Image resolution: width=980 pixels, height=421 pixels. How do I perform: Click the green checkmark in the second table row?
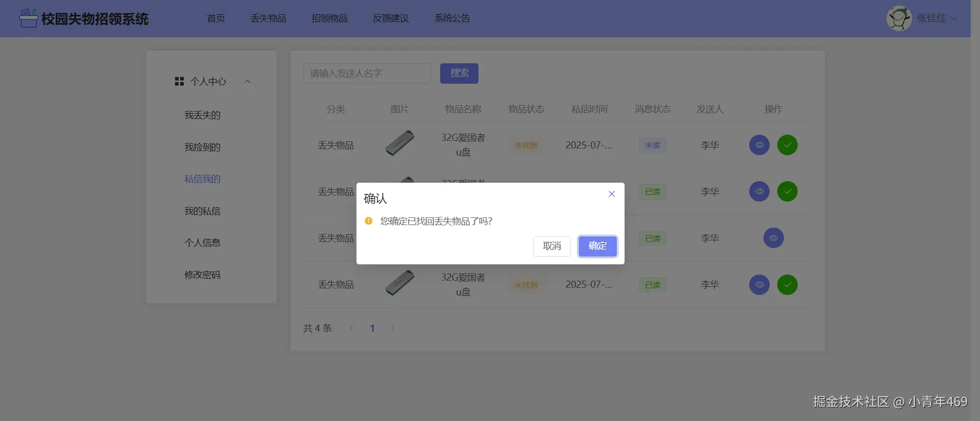(787, 191)
